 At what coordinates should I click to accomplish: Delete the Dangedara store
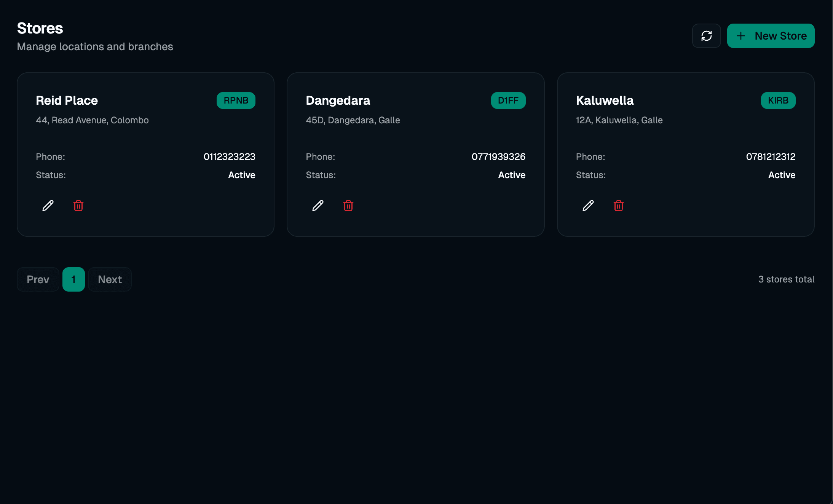(x=348, y=206)
